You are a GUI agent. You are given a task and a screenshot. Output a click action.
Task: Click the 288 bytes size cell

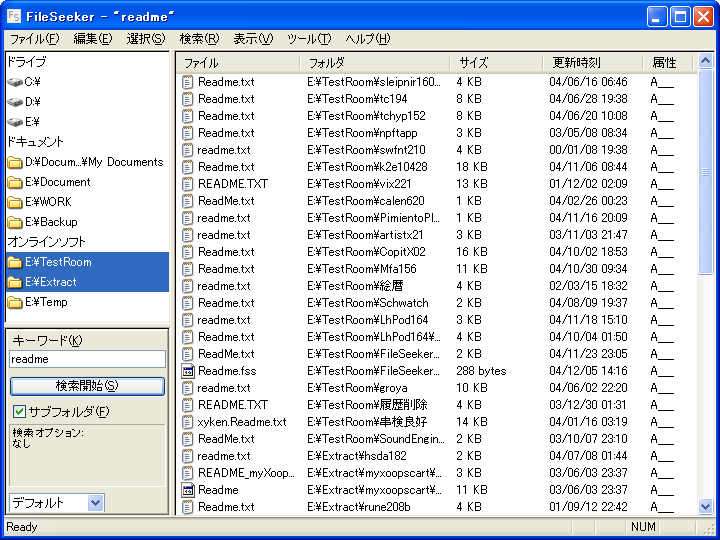[481, 371]
